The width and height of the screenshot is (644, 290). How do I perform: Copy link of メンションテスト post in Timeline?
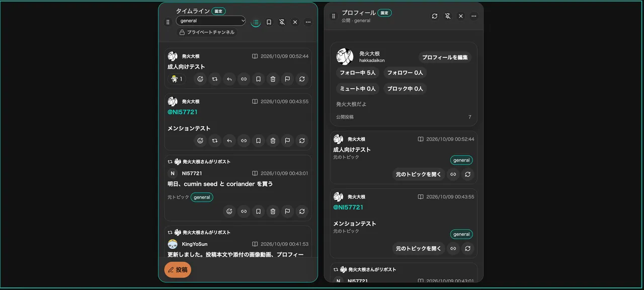(x=244, y=141)
